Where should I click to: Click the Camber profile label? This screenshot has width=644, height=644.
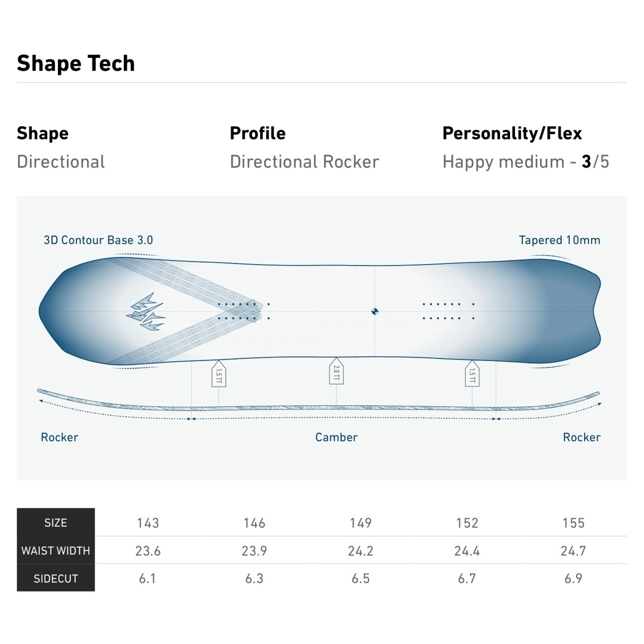pos(336,437)
